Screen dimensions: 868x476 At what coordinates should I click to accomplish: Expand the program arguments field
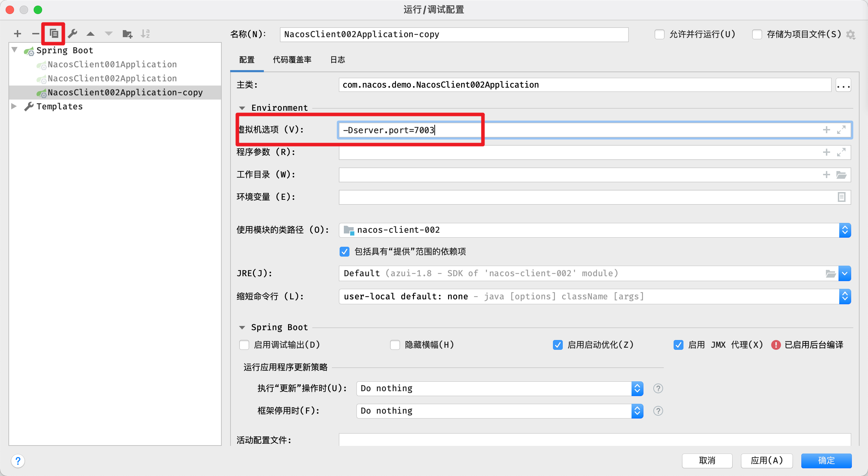coord(841,152)
